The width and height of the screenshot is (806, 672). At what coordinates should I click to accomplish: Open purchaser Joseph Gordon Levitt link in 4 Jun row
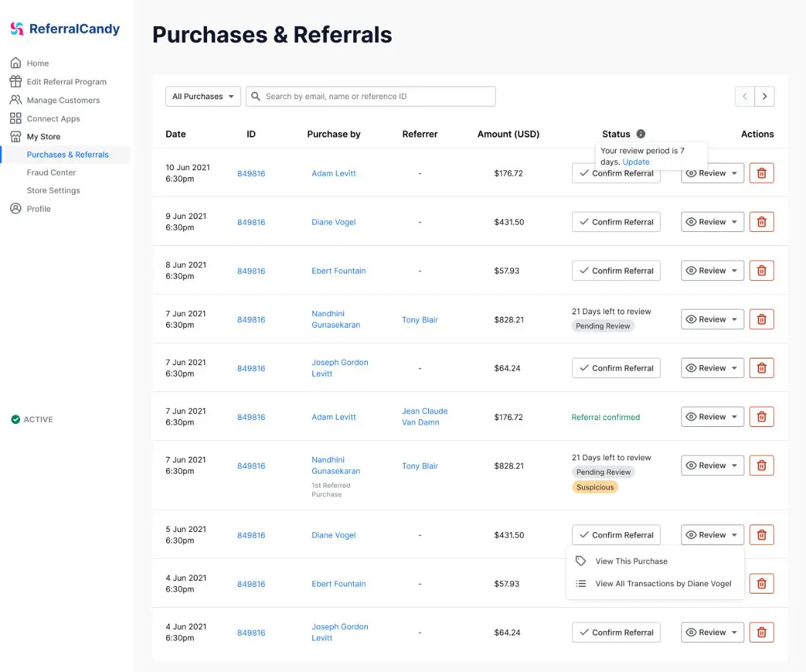(x=340, y=632)
